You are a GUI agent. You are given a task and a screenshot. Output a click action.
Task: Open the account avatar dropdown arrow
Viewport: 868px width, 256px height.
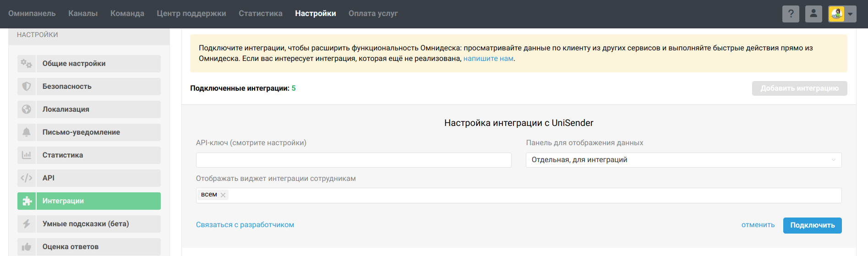tap(850, 14)
